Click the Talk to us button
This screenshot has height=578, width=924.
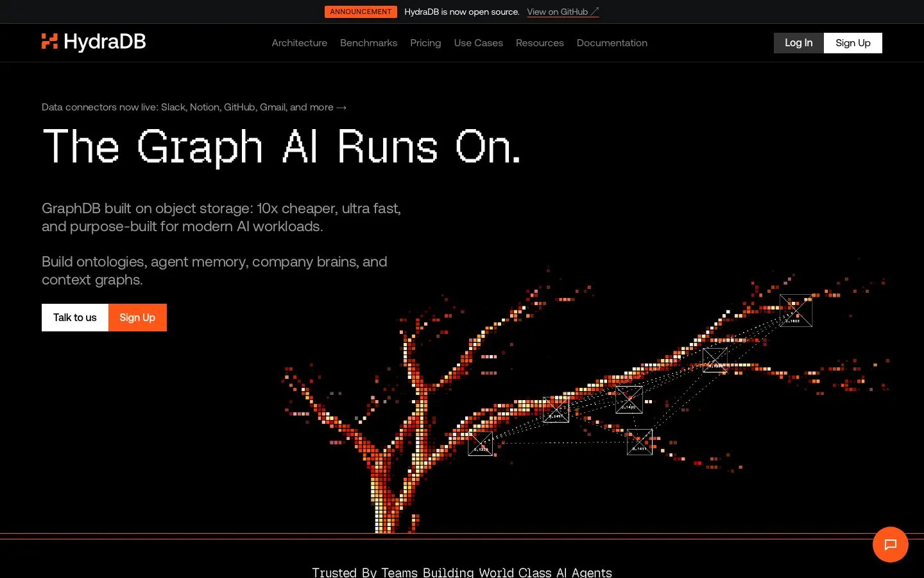[75, 317]
